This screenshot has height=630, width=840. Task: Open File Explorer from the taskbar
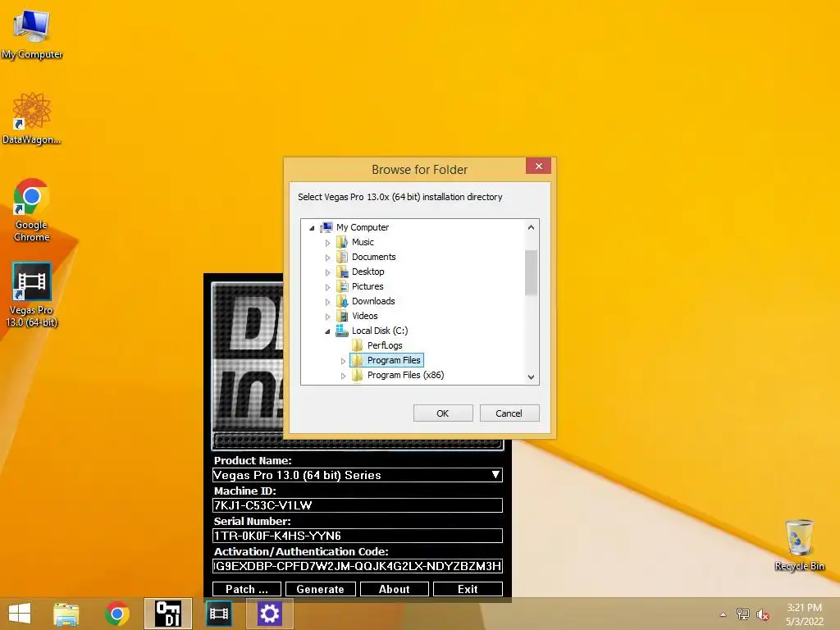[66, 614]
